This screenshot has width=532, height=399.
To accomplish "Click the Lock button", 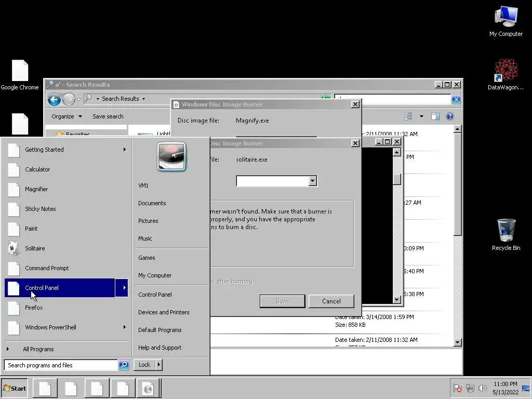I will pos(144,365).
